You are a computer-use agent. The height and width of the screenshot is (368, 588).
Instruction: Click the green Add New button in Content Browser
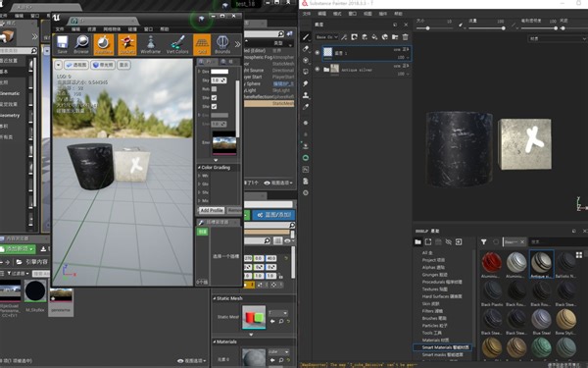pyautogui.click(x=18, y=249)
